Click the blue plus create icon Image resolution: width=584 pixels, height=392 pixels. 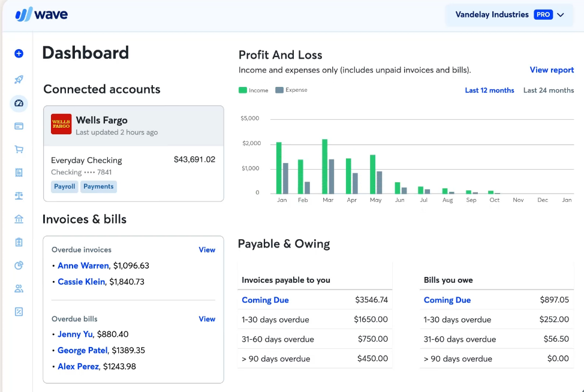coord(18,53)
